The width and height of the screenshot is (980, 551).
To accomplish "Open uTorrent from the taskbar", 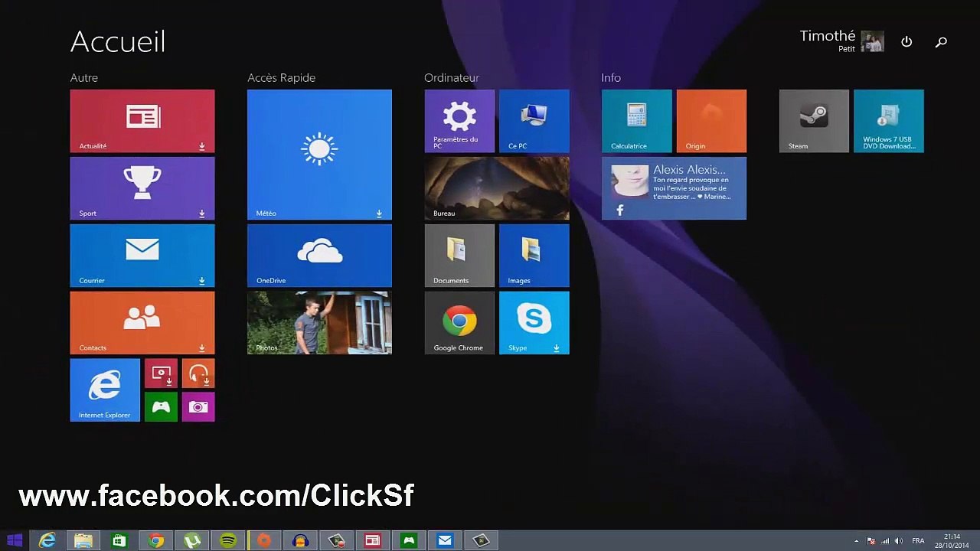I will click(192, 541).
